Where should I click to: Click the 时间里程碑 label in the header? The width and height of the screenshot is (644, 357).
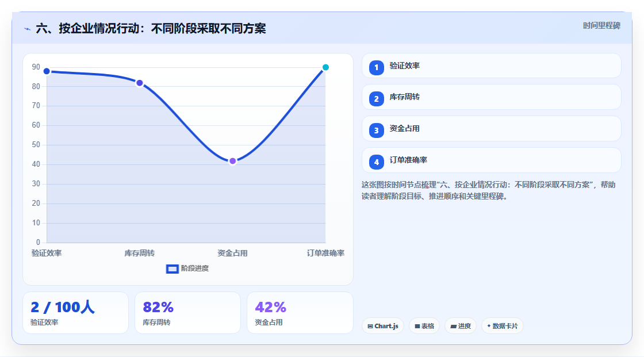(x=601, y=25)
